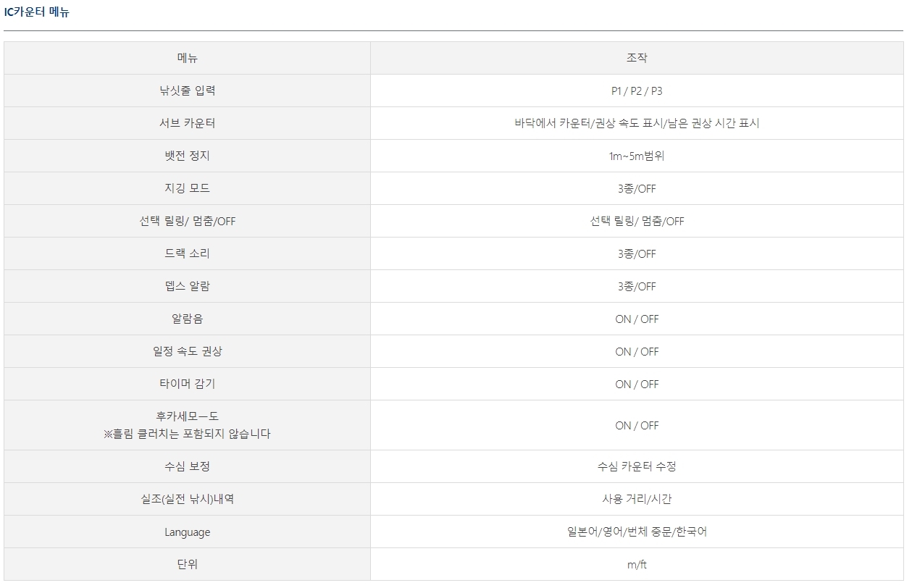
Task: Click the 알람음 menu cell
Action: pos(187,319)
